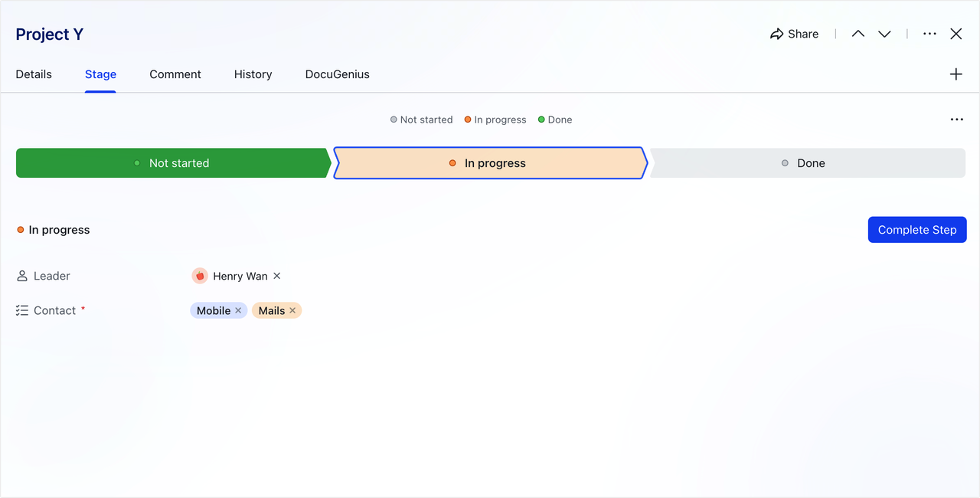Click the Share arrow icon
The width and height of the screenshot is (980, 498).
(776, 34)
